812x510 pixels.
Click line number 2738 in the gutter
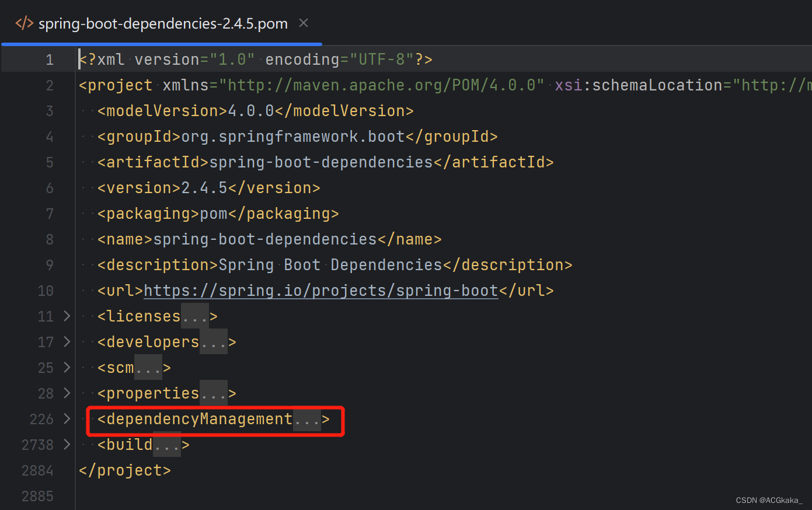(x=37, y=445)
